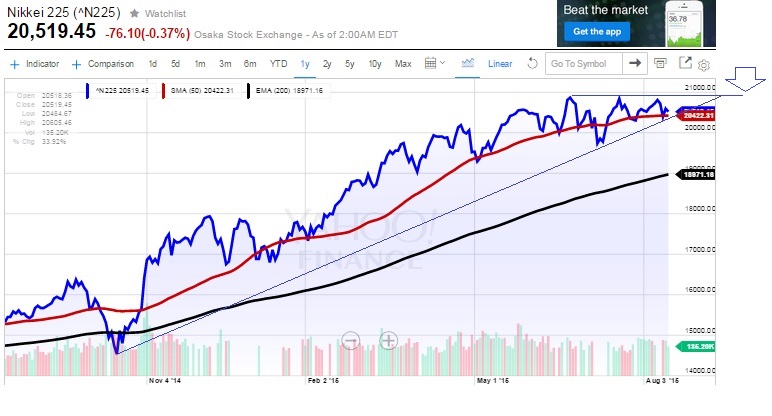Toggle the Linear scale option
The image size is (772, 416).
[x=500, y=64]
